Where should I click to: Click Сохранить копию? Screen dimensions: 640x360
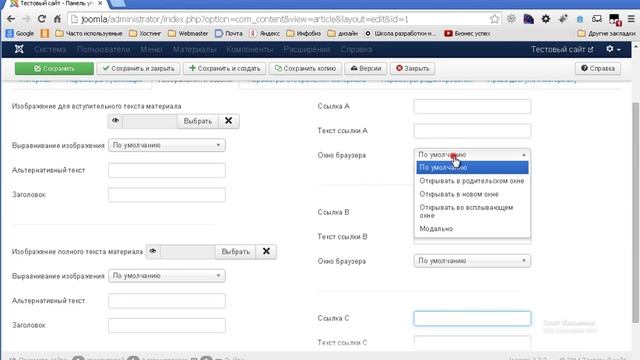[305, 69]
